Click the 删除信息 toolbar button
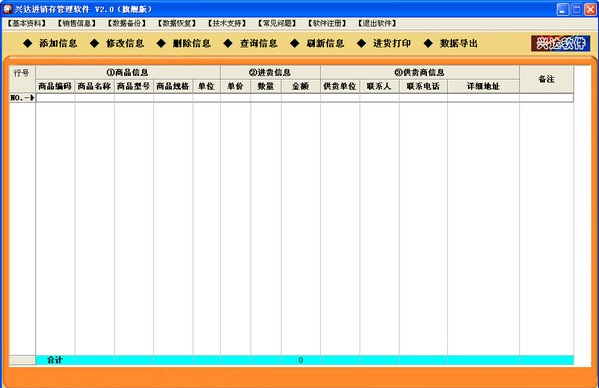This screenshot has width=599, height=388. [x=184, y=44]
